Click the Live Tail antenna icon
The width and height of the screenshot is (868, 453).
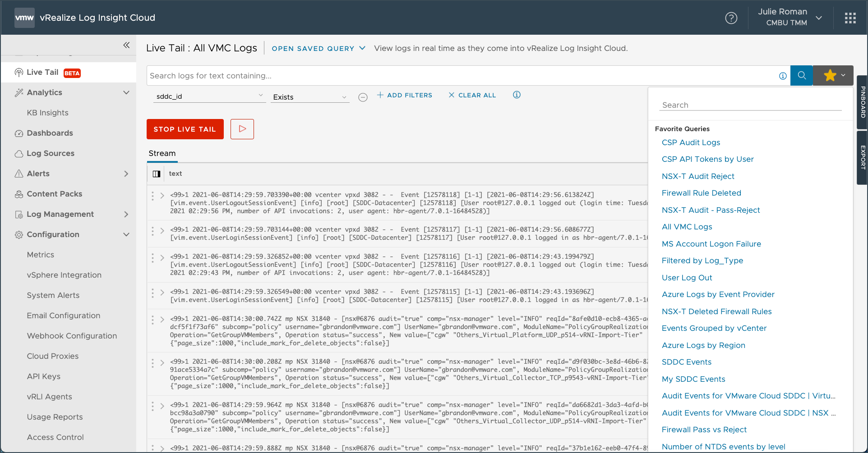pyautogui.click(x=19, y=73)
